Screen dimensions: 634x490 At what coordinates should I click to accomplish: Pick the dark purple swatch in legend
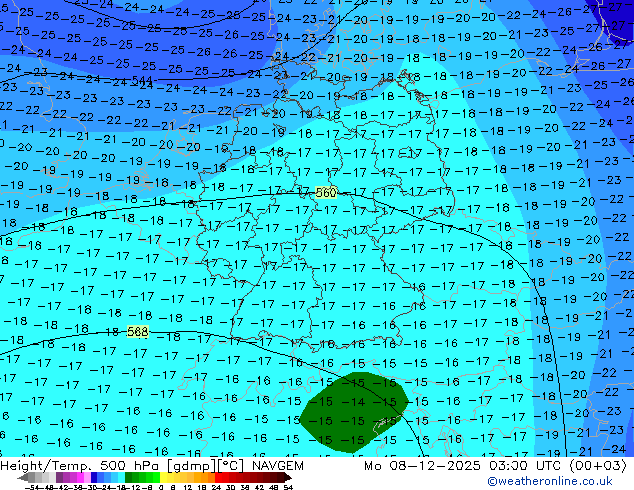click(59, 477)
